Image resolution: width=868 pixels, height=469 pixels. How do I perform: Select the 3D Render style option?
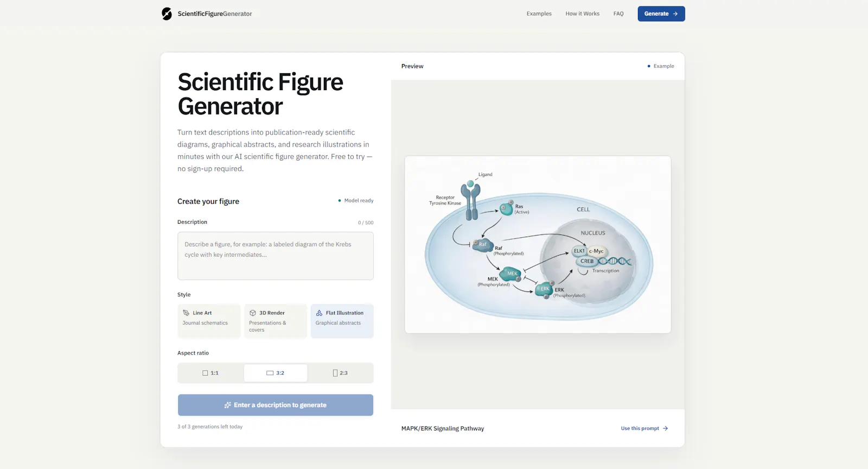275,321
